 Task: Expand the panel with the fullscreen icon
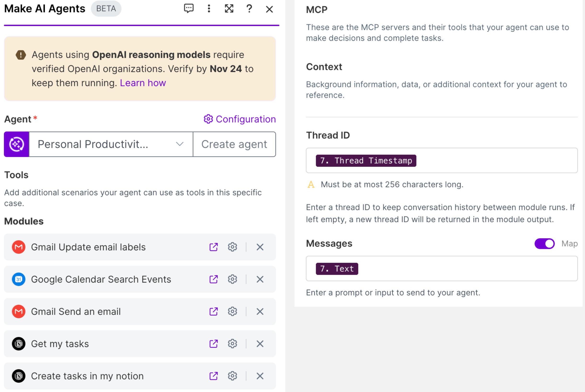click(229, 8)
